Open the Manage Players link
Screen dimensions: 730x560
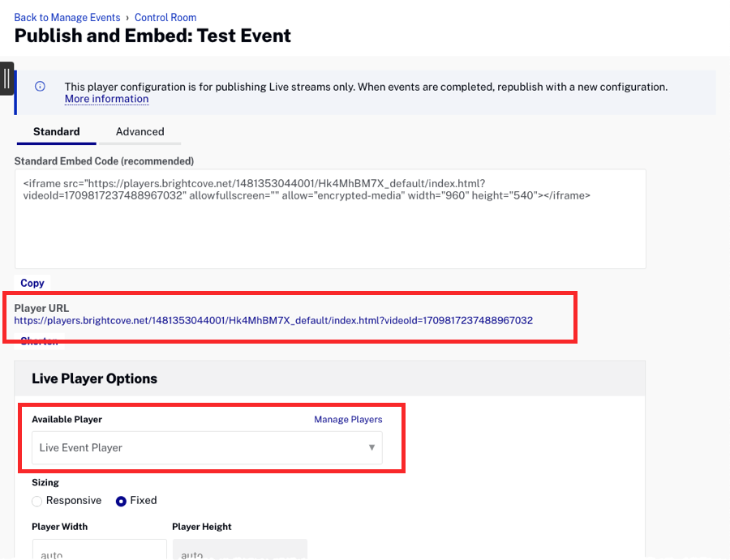click(348, 419)
